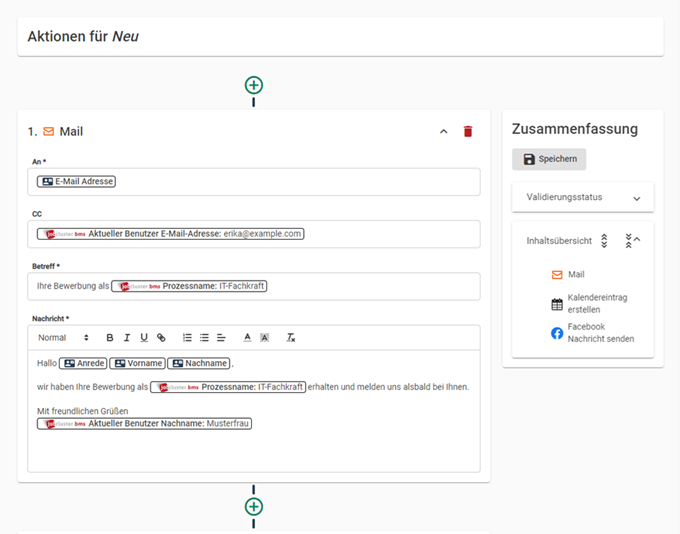
Task: Open Kalendereintrag erstellen in overview
Action: coord(597,304)
